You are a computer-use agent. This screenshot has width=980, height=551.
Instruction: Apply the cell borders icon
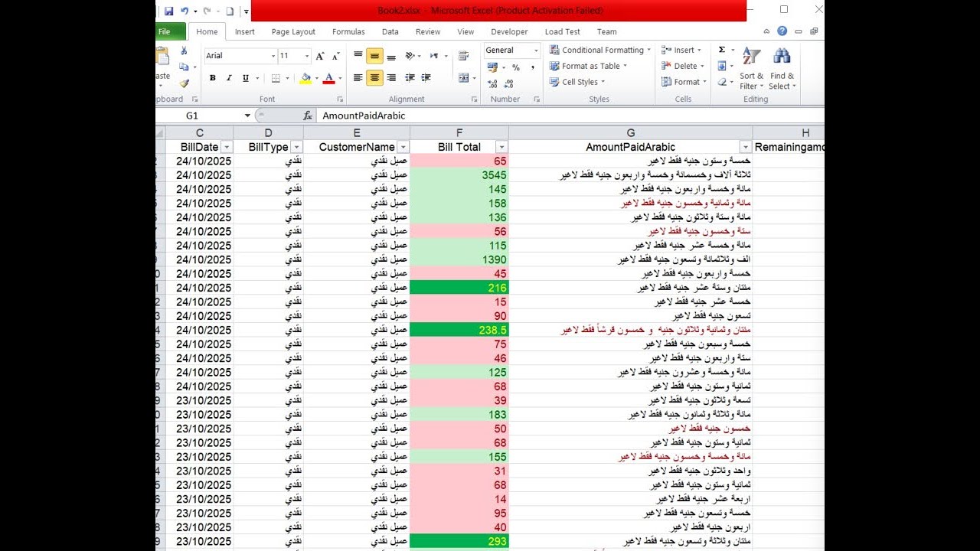click(276, 78)
